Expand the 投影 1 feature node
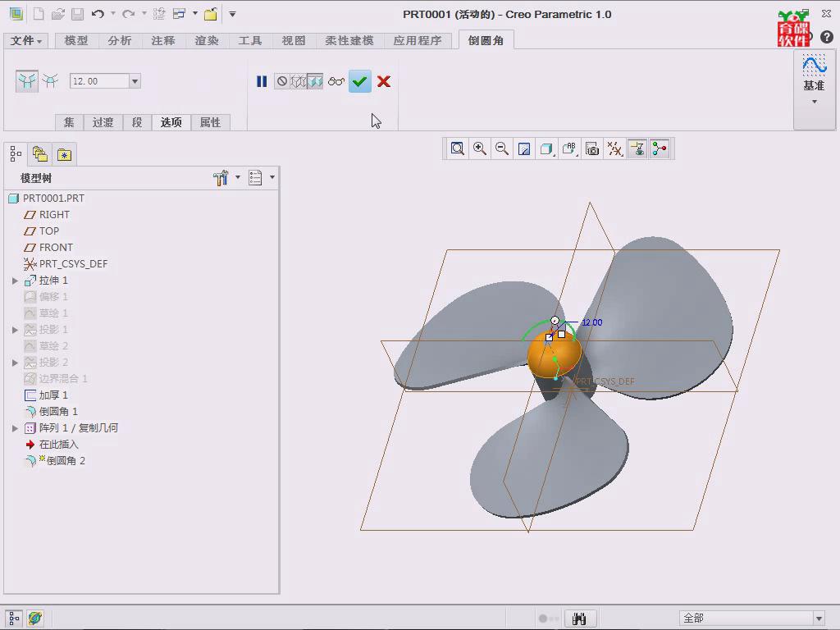The width and height of the screenshot is (840, 630). coord(15,330)
